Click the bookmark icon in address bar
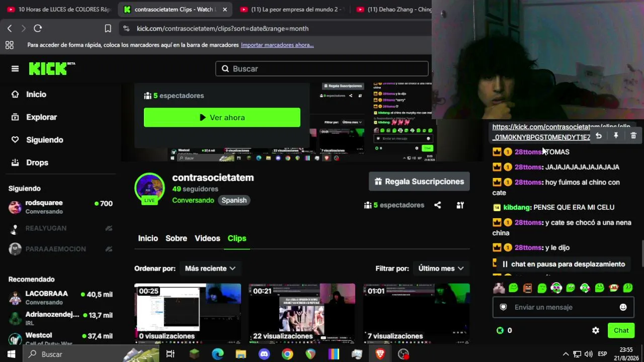644x362 pixels. (x=108, y=29)
